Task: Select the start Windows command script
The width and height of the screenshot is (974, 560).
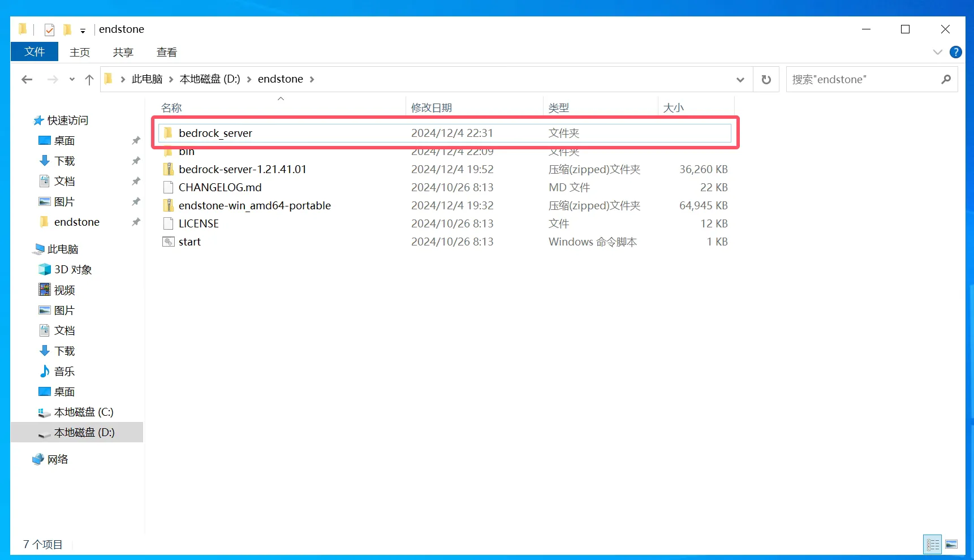Action: (189, 242)
